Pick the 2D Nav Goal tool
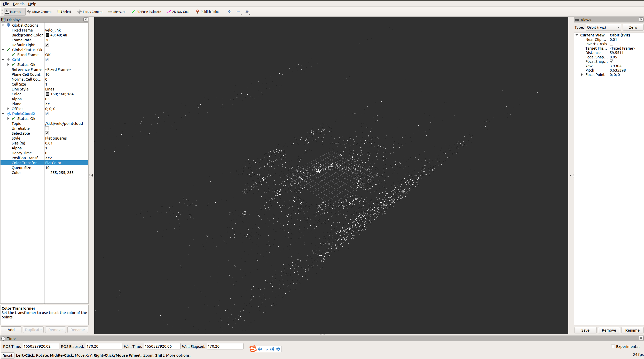Screen dimensions: 644x359 178,12
